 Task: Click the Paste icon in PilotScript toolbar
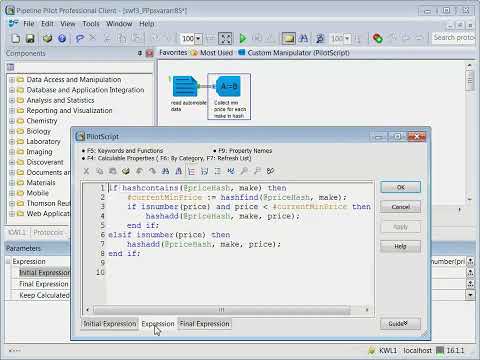(113, 171)
